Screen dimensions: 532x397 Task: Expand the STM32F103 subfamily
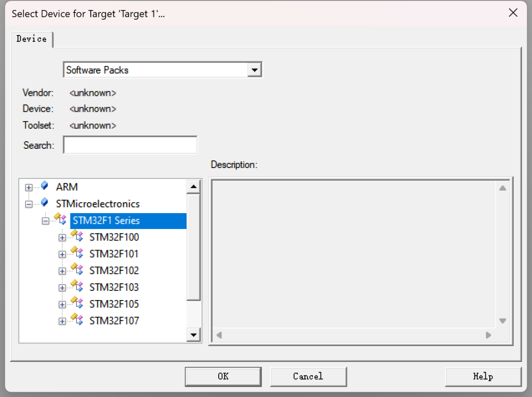point(62,288)
